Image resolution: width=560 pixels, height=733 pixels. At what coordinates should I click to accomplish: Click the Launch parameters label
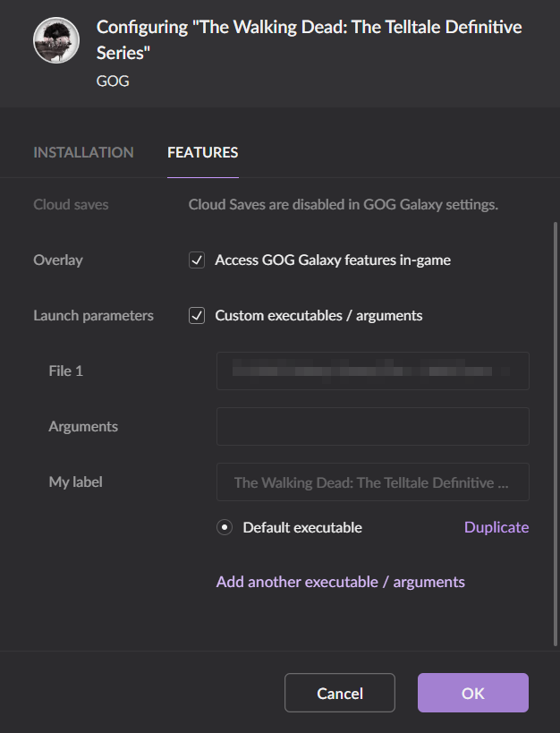[94, 316]
